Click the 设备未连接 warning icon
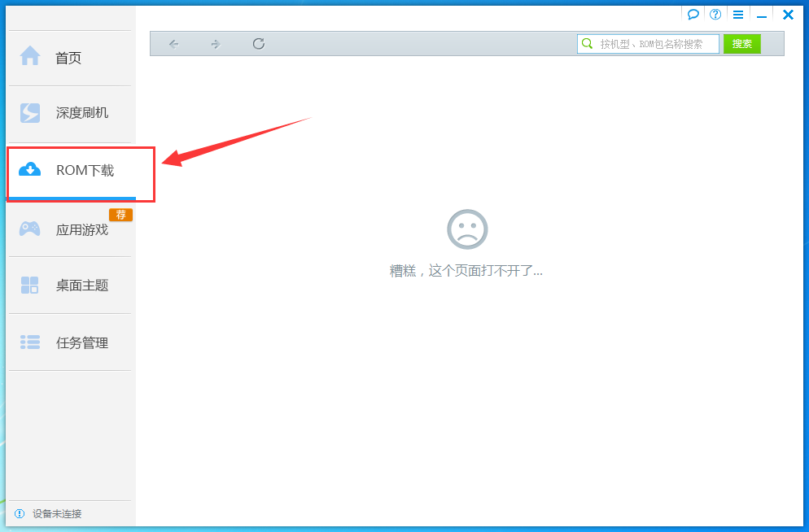The height and width of the screenshot is (532, 809). [x=19, y=514]
